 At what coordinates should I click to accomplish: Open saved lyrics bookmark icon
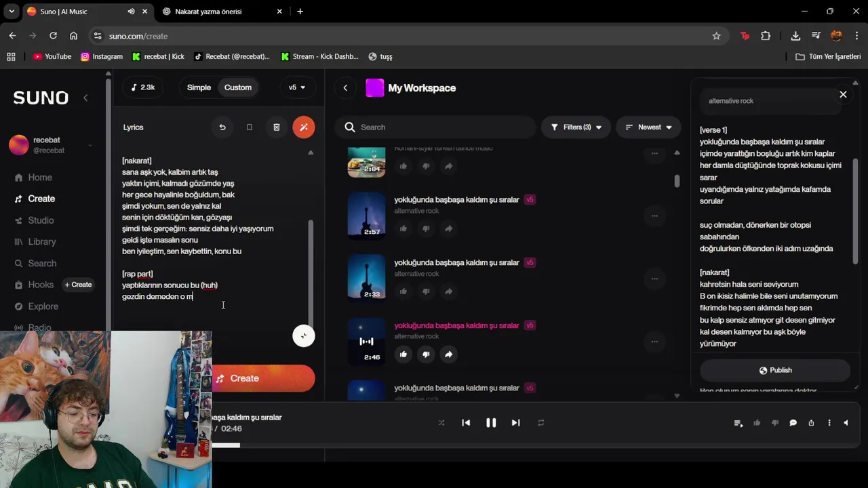click(x=250, y=127)
